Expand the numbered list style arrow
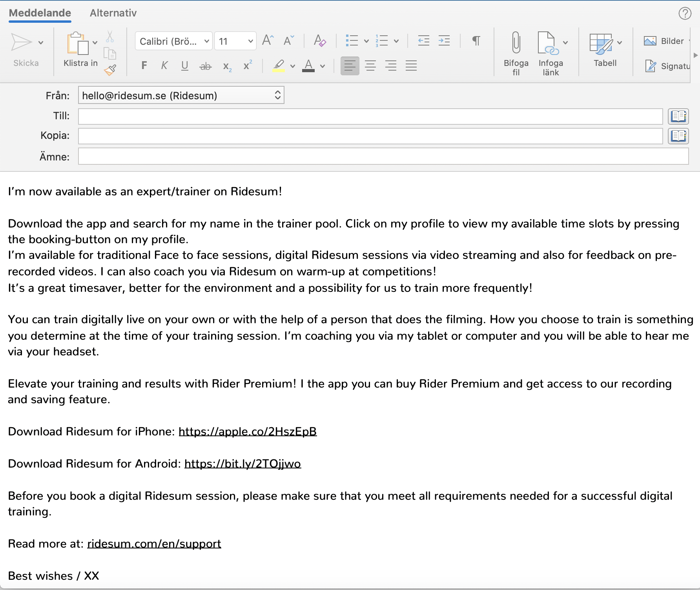The height and width of the screenshot is (590, 700). tap(396, 41)
